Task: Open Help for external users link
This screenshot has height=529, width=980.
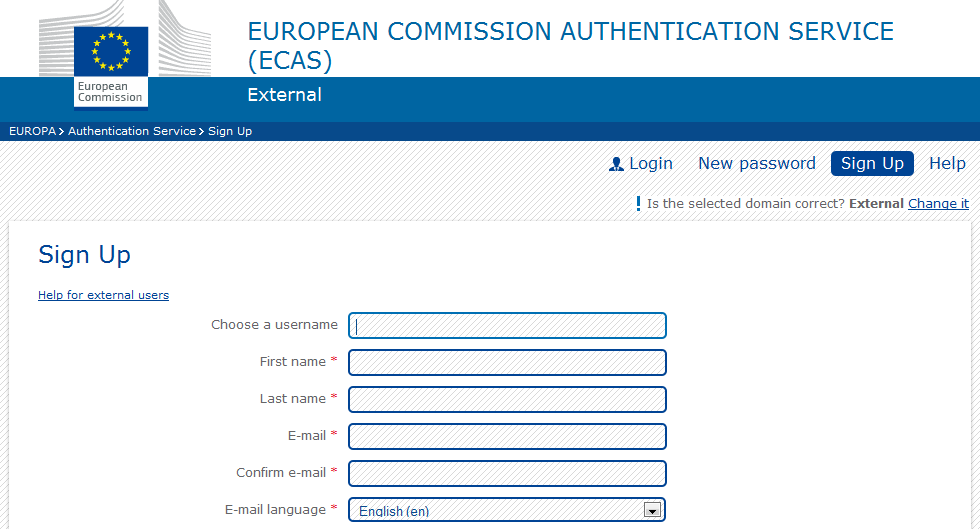Action: (103, 295)
